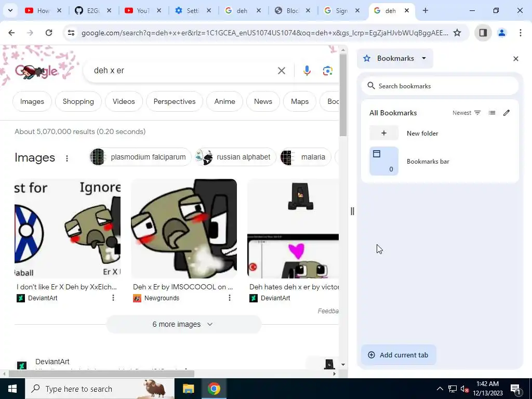Viewport: 532px width, 399px height.
Task: Create a New folder in bookmarks
Action: [x=440, y=133]
